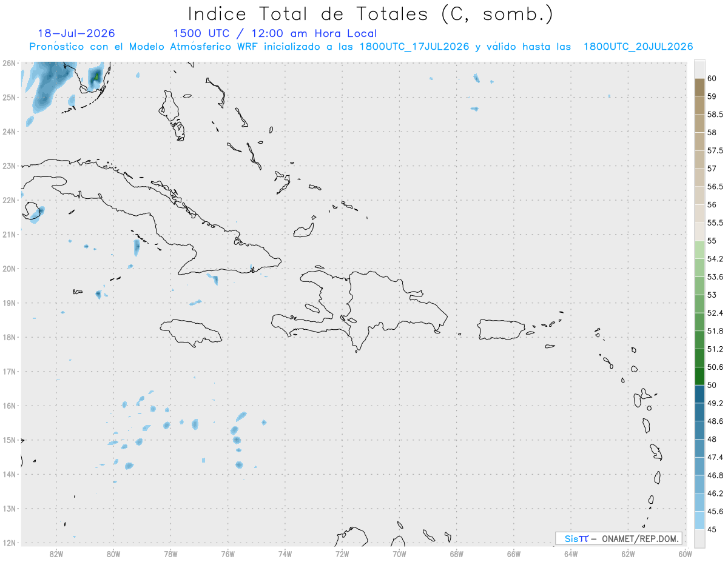Viewport: 728px width, 562px height.
Task: Click the light blue swatch between 45 and 45.6
Action: pos(699,520)
